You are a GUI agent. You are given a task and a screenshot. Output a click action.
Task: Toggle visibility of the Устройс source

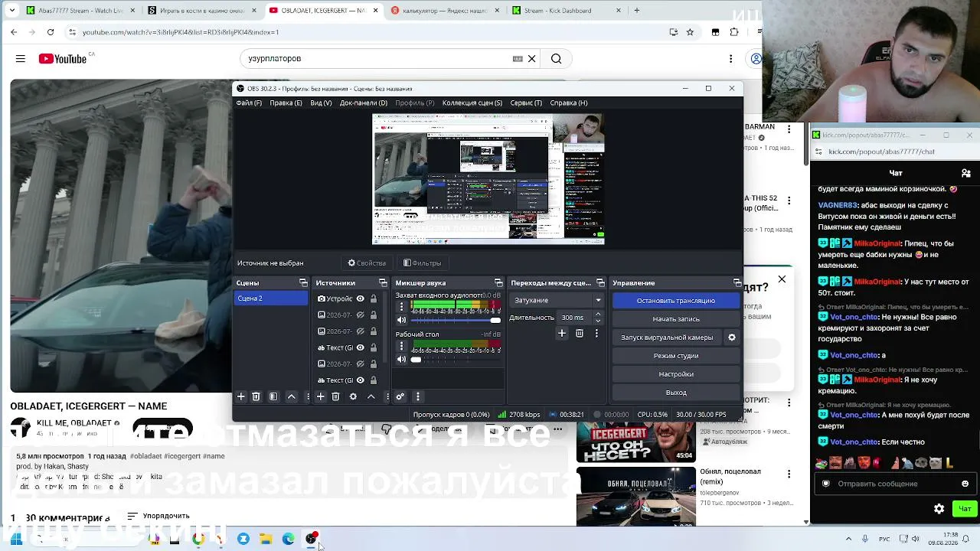361,299
